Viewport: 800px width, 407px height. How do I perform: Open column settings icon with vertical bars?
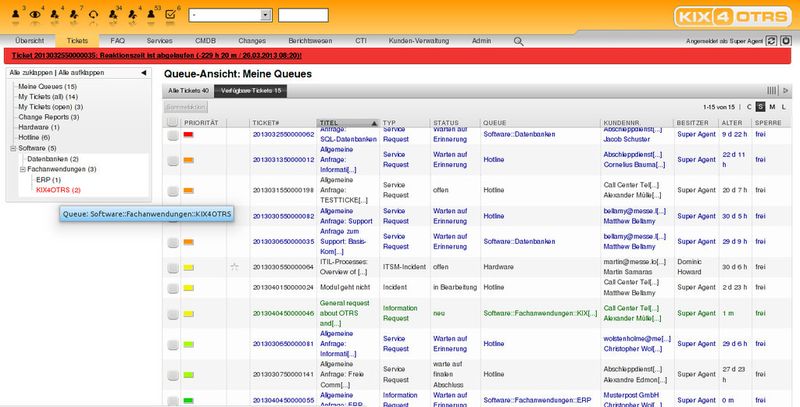click(x=771, y=91)
